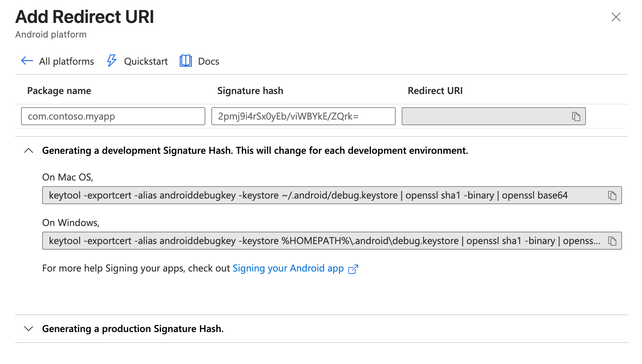
Task: Click the external link icon after Signing link
Action: [x=353, y=269]
